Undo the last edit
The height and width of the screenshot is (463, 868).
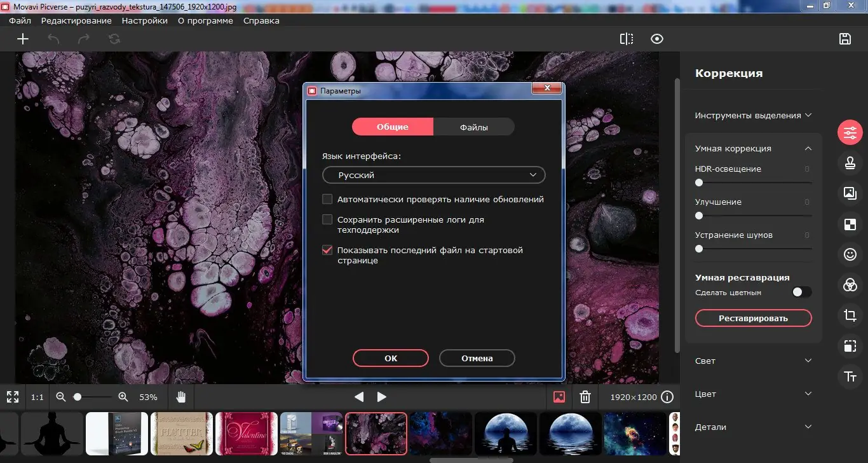pyautogui.click(x=53, y=39)
